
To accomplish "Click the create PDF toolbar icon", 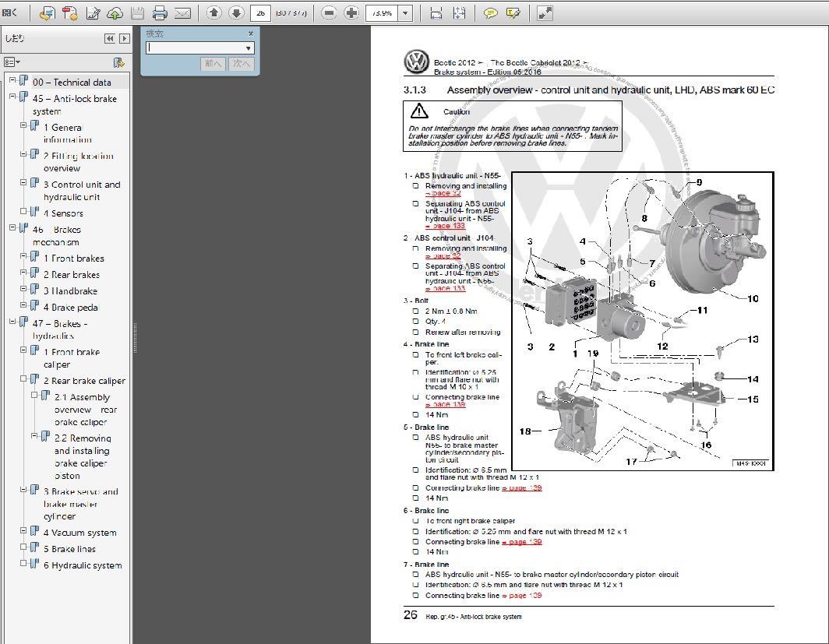I will click(70, 13).
